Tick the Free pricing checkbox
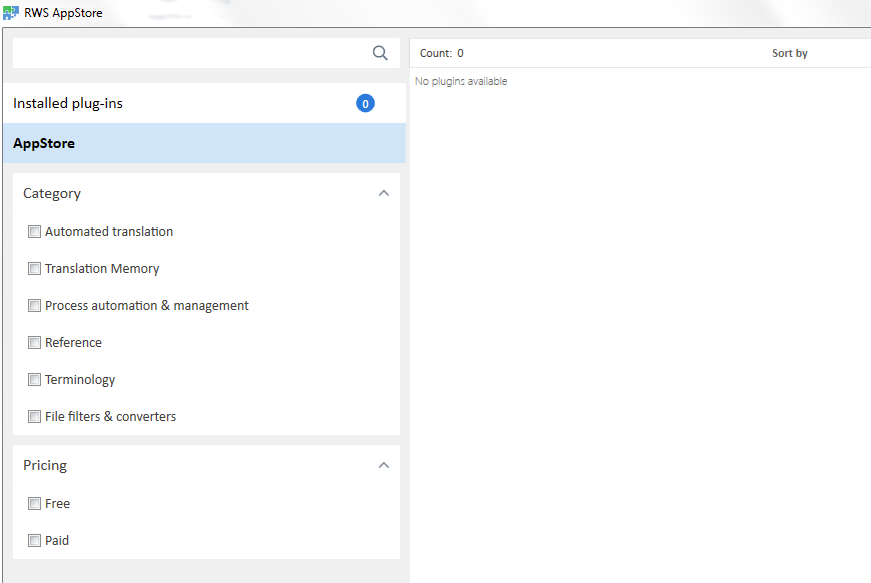The width and height of the screenshot is (871, 583). pyautogui.click(x=34, y=504)
